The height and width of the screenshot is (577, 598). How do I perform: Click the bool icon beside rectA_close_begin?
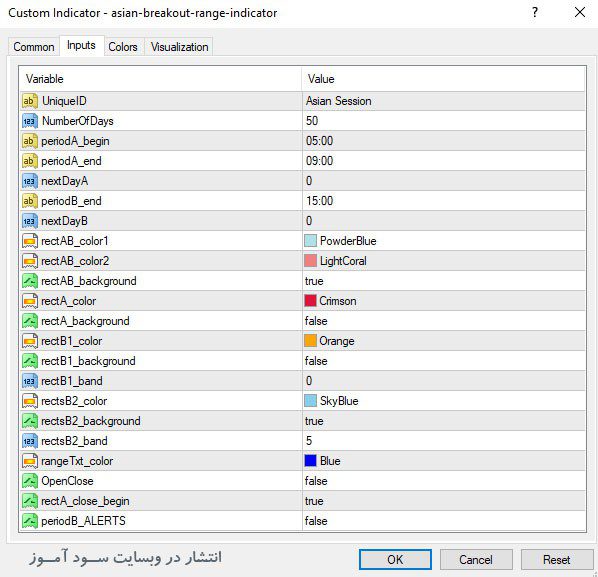pos(30,501)
